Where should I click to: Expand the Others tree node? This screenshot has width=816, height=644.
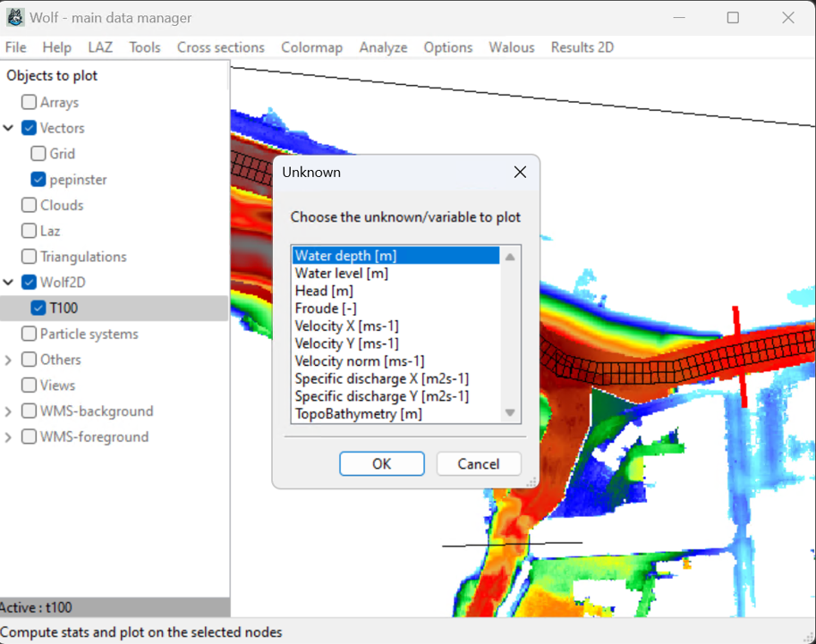click(9, 360)
